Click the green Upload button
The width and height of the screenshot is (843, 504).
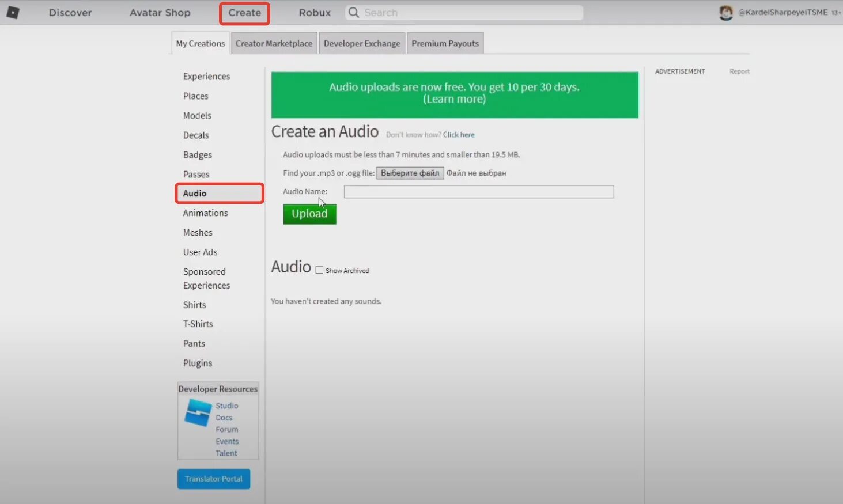click(x=309, y=214)
